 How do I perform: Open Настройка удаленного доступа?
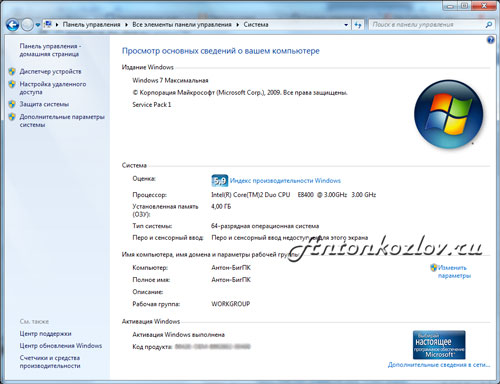tap(53, 88)
